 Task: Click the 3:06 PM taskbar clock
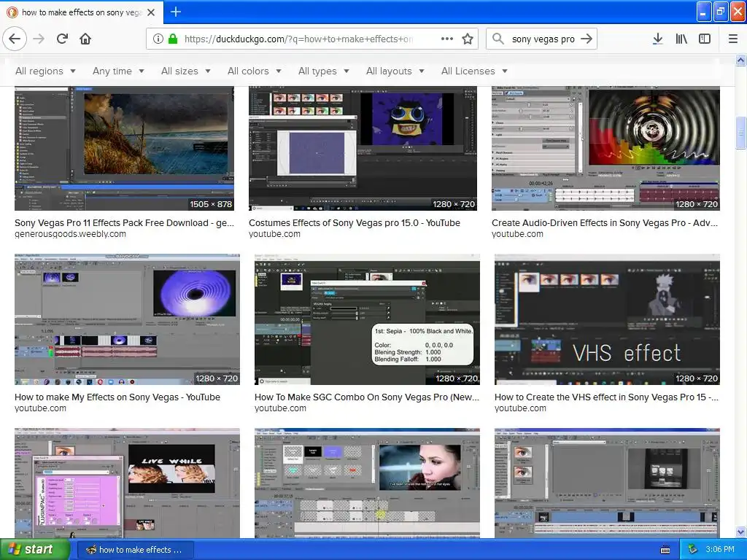pos(720,549)
